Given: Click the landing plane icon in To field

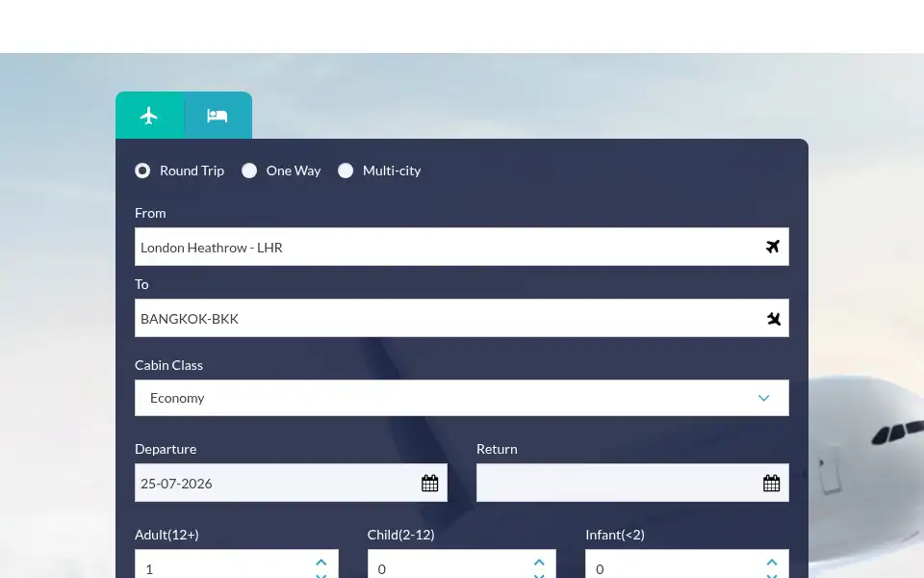Looking at the screenshot, I should coord(773,319).
